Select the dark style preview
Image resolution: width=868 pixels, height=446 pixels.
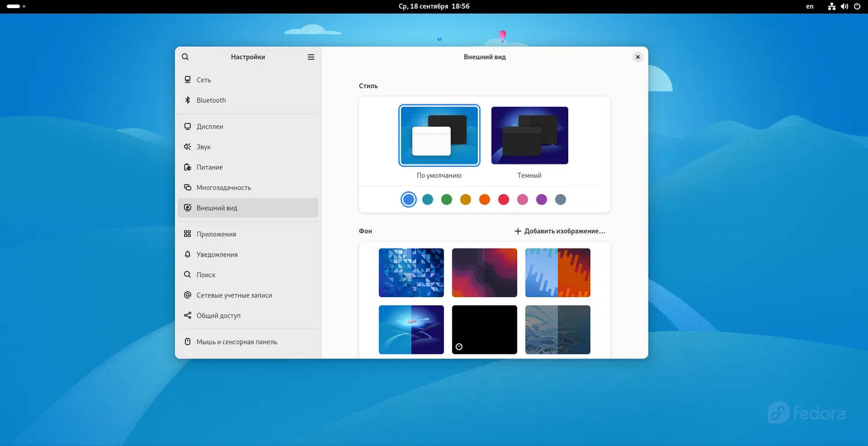[529, 136]
